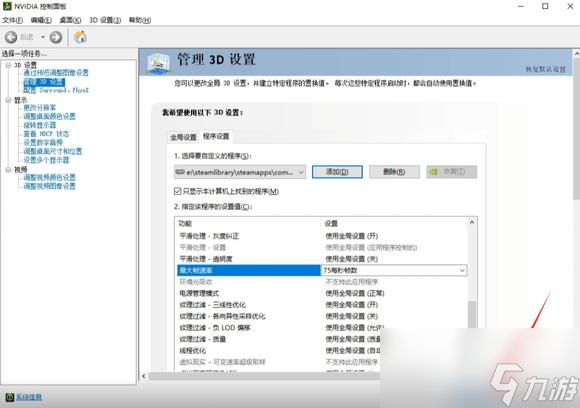Open the program selection dropdown
The height and width of the screenshot is (408, 580).
point(240,172)
